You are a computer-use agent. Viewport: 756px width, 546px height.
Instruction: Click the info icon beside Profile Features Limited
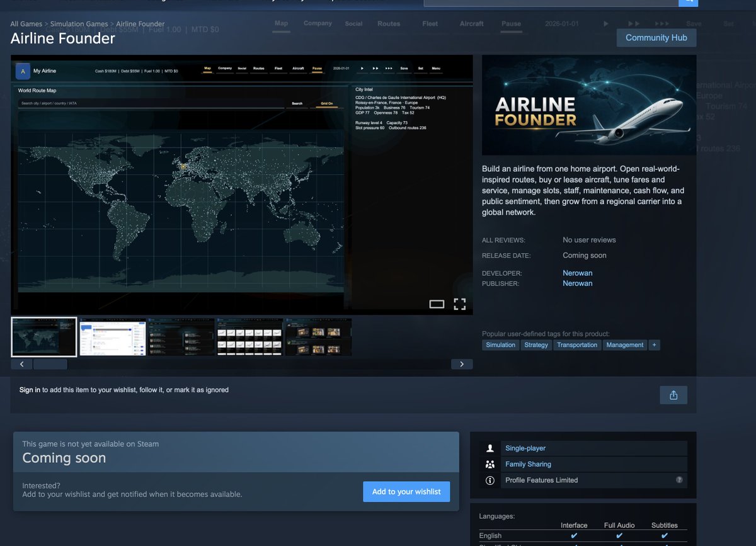point(490,480)
